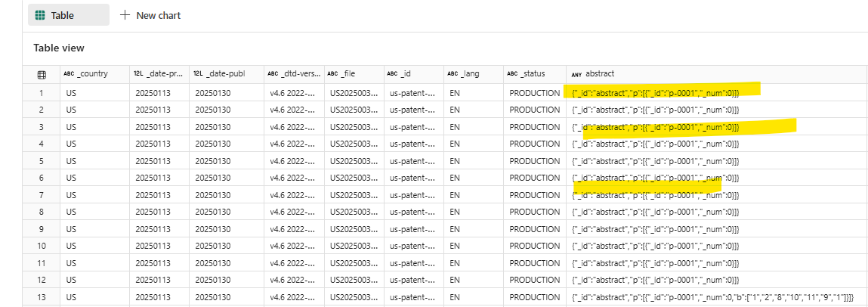Screen dimensions: 868x307
Task: Select row number 5
Action: (x=41, y=161)
